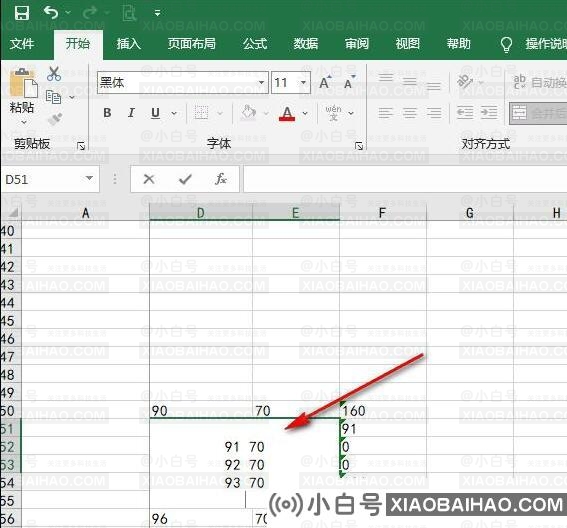Viewport: 567px width, 528px height.
Task: Click the lightbulb tell-me icon
Action: pyautogui.click(x=506, y=44)
